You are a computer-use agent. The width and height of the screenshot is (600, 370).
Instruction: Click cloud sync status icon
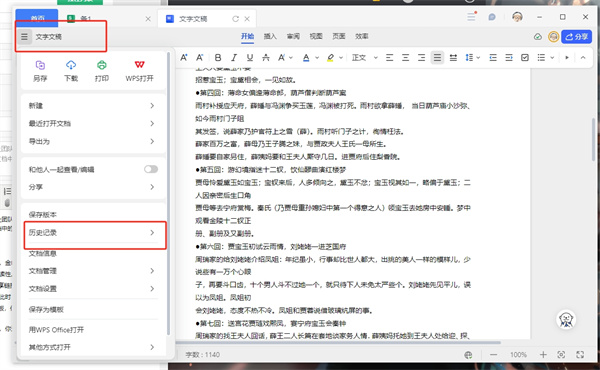click(538, 37)
